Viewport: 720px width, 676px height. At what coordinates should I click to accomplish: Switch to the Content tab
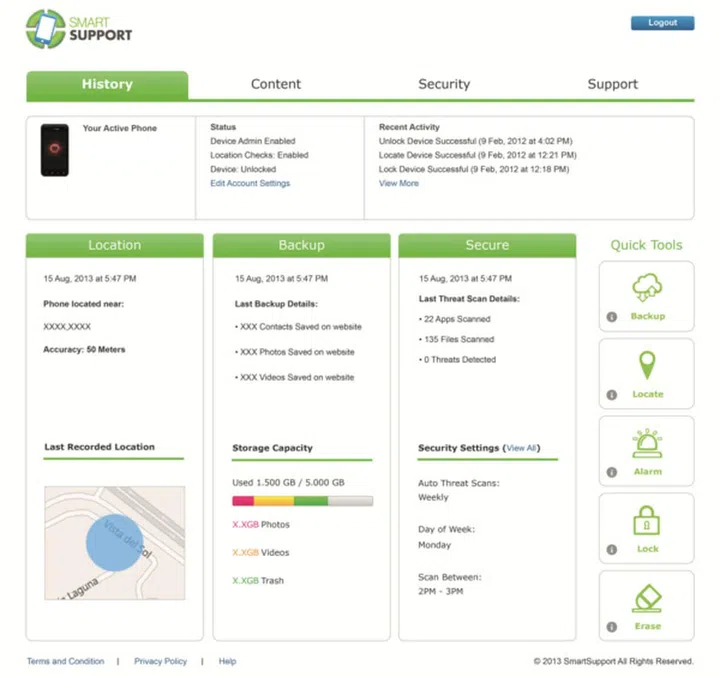pyautogui.click(x=276, y=84)
